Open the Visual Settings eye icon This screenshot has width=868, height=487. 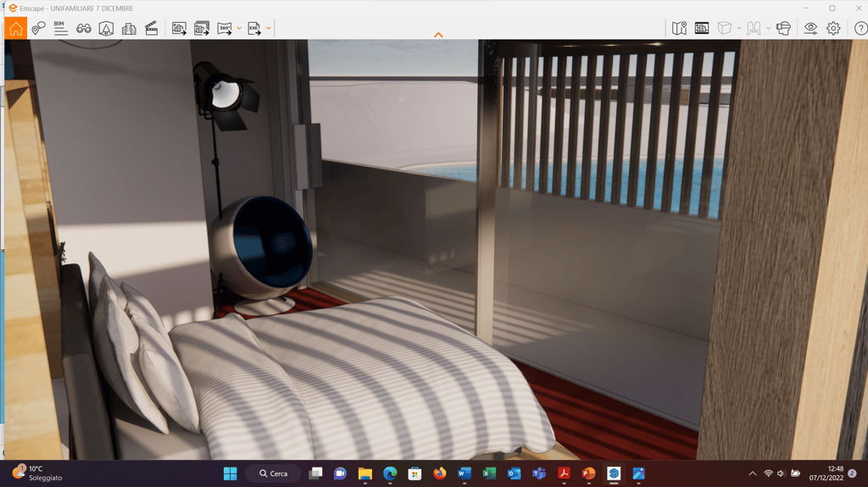click(810, 28)
